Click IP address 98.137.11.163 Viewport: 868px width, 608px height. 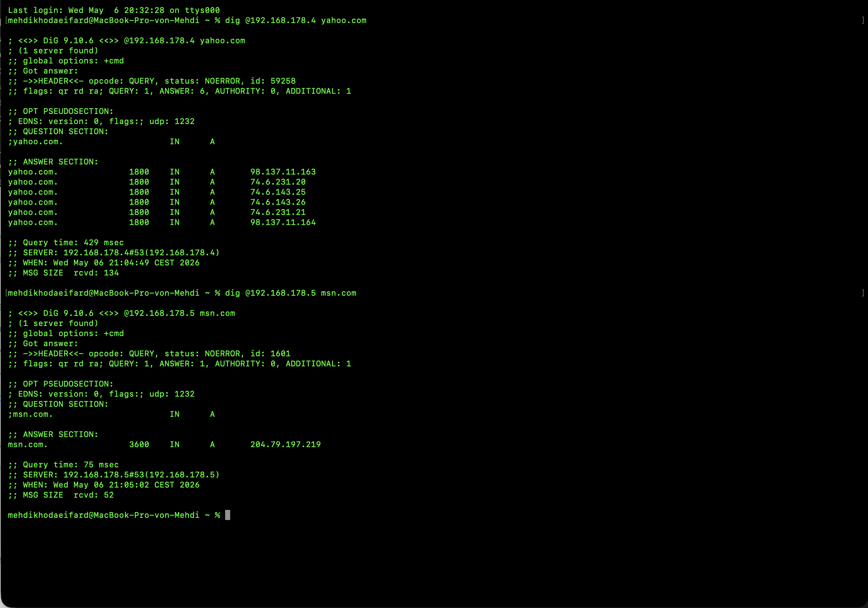click(283, 172)
